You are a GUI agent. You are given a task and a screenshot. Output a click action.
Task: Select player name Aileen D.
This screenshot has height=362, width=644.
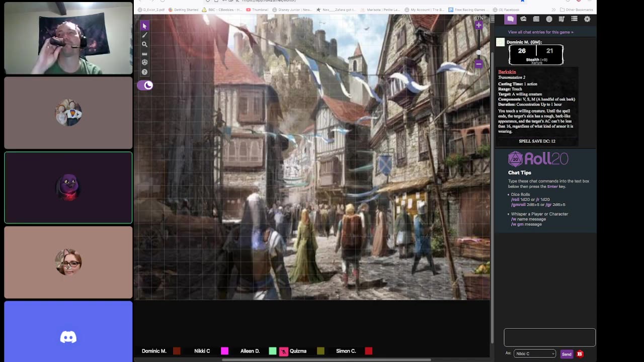point(250,351)
